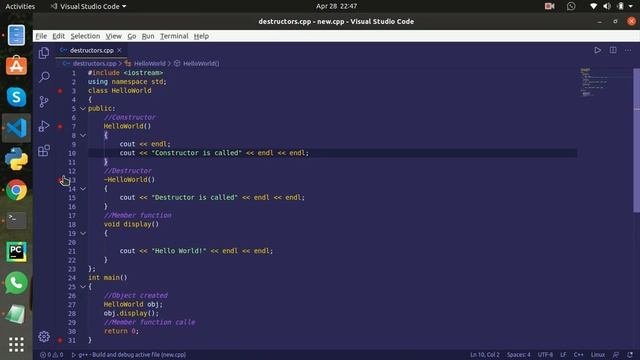Open the Explorer view in activity bar
The image size is (640, 360).
point(44,53)
